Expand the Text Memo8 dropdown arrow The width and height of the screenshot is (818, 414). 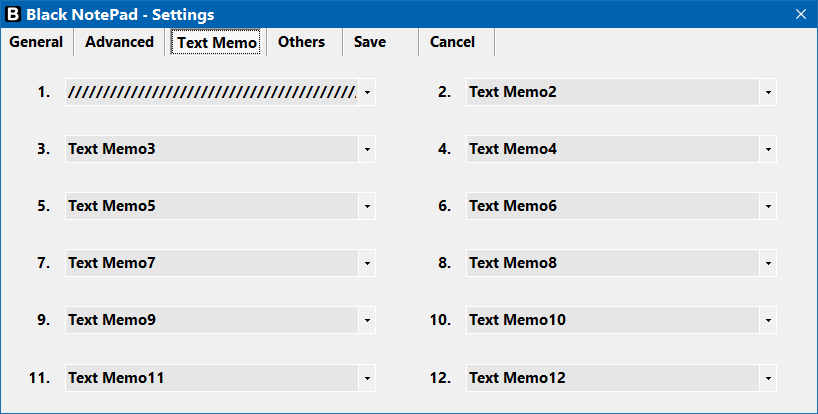tap(768, 263)
